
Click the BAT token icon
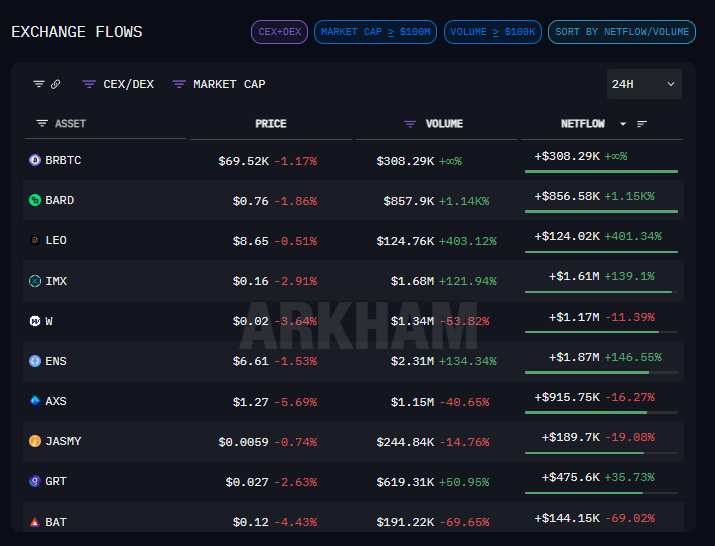point(35,522)
